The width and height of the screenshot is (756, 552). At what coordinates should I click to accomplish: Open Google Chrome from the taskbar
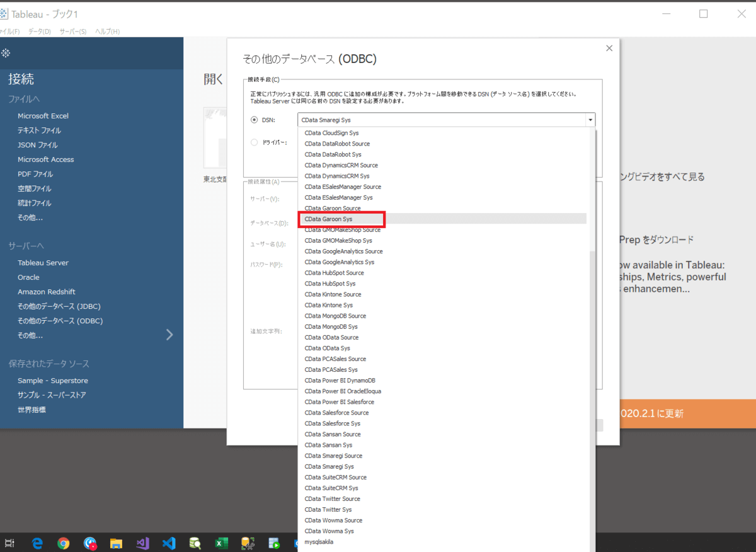click(64, 543)
